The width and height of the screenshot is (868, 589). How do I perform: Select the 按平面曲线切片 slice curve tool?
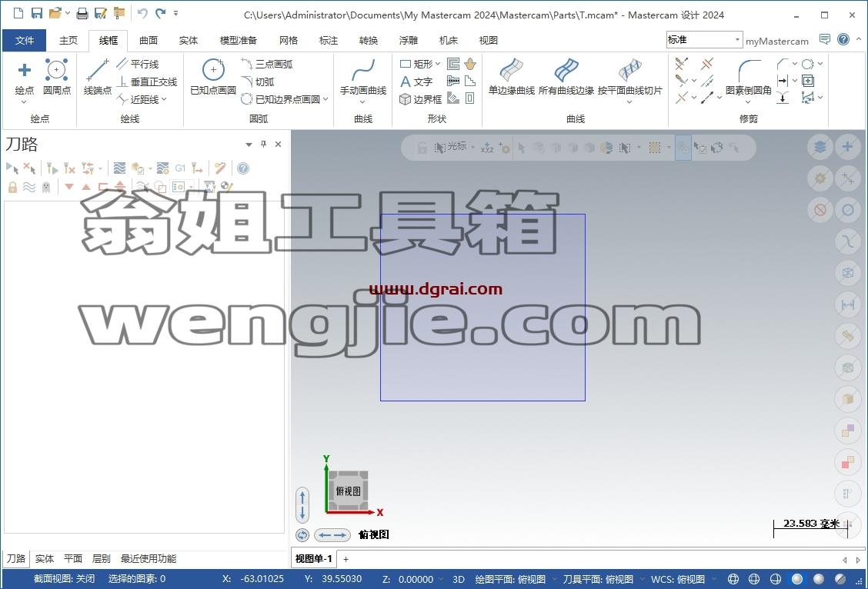pos(630,76)
